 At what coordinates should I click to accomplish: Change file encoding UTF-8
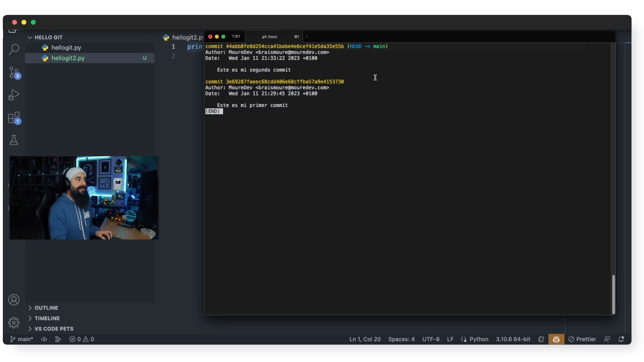431,339
